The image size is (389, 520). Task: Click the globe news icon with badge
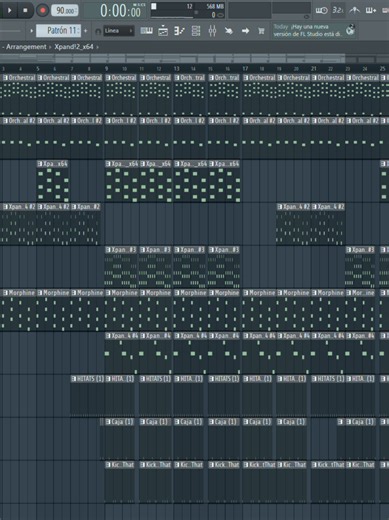[x=350, y=30]
